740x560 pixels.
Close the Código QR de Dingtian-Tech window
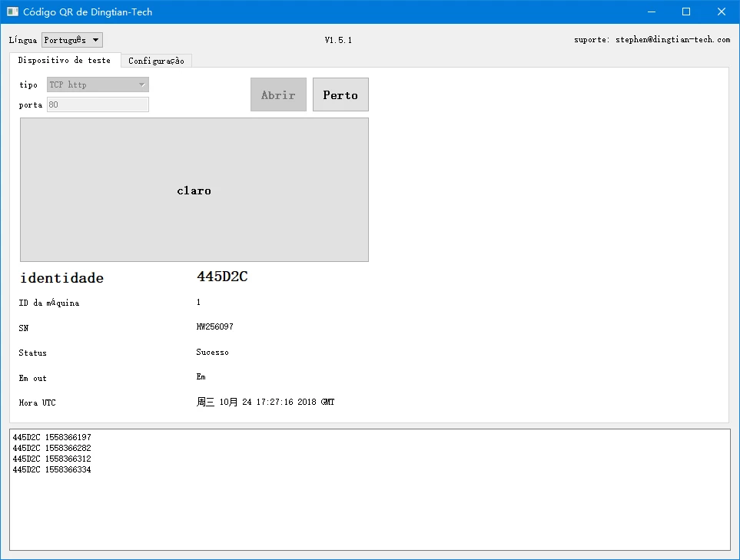tap(721, 12)
